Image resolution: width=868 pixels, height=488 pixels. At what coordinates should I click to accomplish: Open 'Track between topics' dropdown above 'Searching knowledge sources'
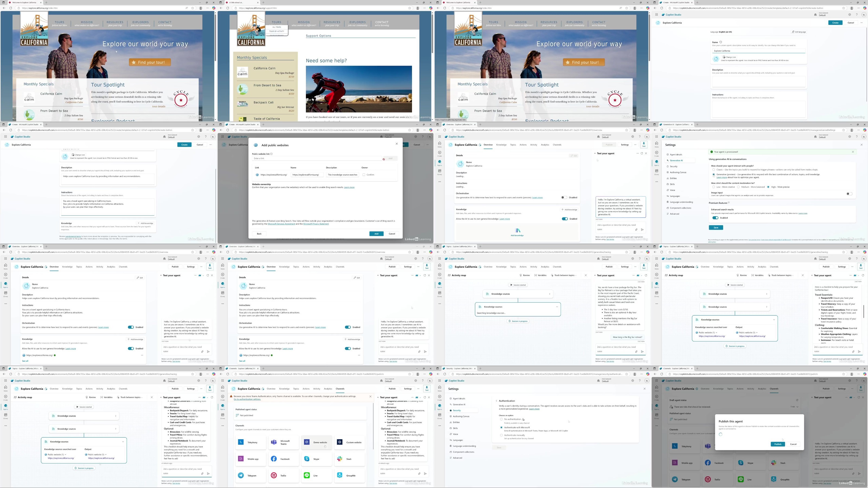pos(564,275)
